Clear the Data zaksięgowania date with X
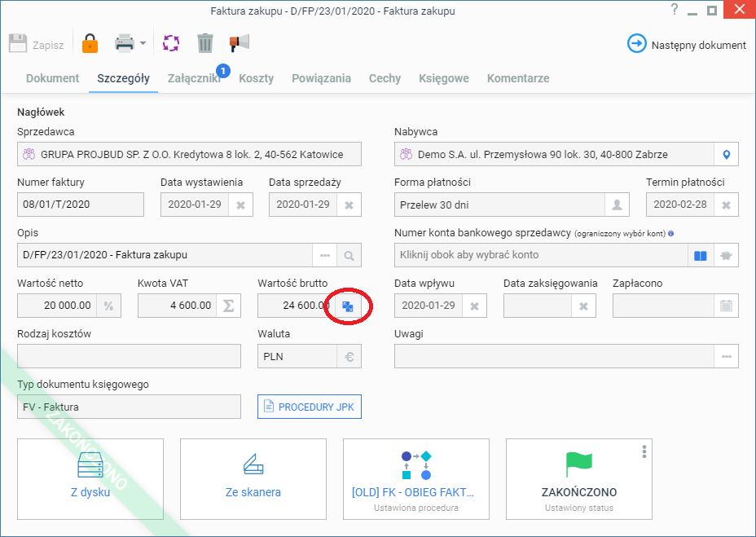Viewport: 756px width, 537px height. tap(583, 306)
